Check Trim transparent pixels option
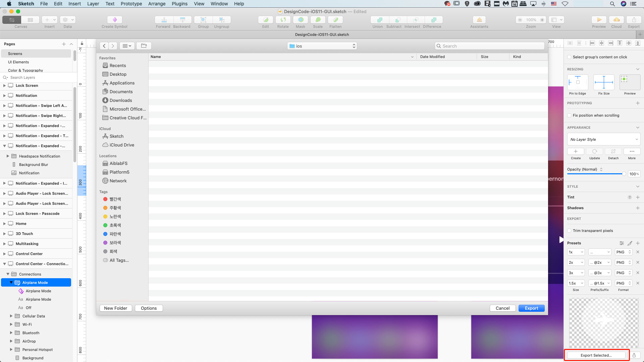Screen dimensions: 644x362 pyautogui.click(x=569, y=231)
